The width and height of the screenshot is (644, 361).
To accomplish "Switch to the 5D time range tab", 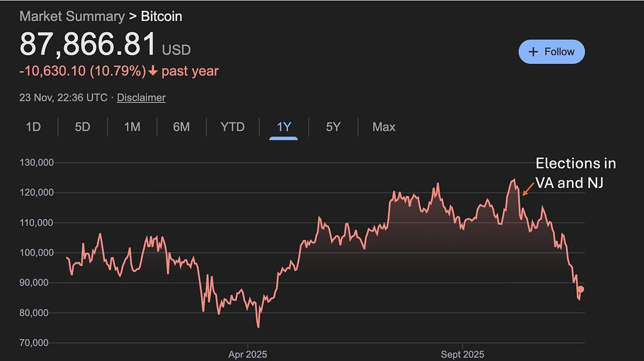I will pos(82,126).
